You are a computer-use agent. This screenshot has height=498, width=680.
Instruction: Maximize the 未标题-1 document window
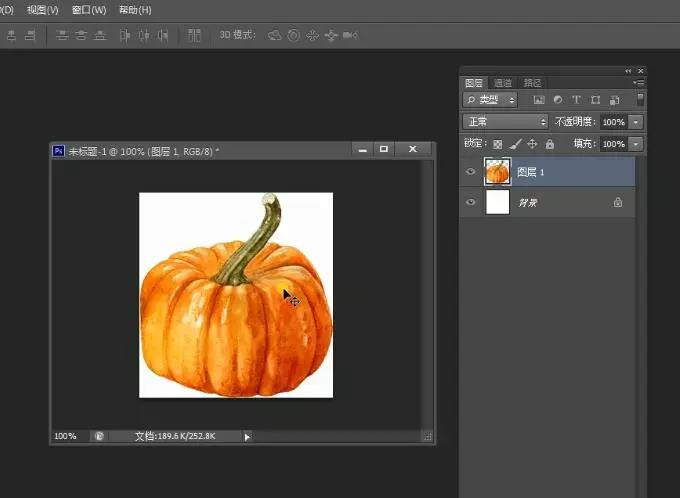(x=384, y=150)
